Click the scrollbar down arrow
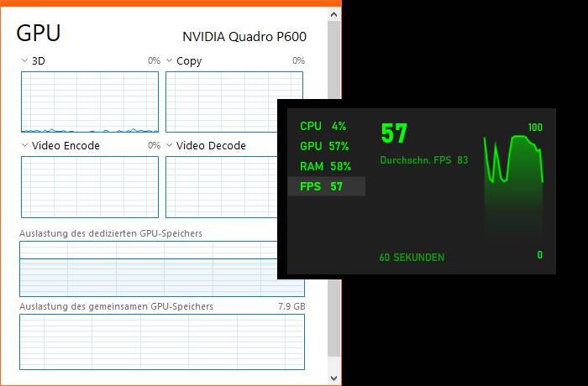This screenshot has height=386, width=588. pos(333,378)
